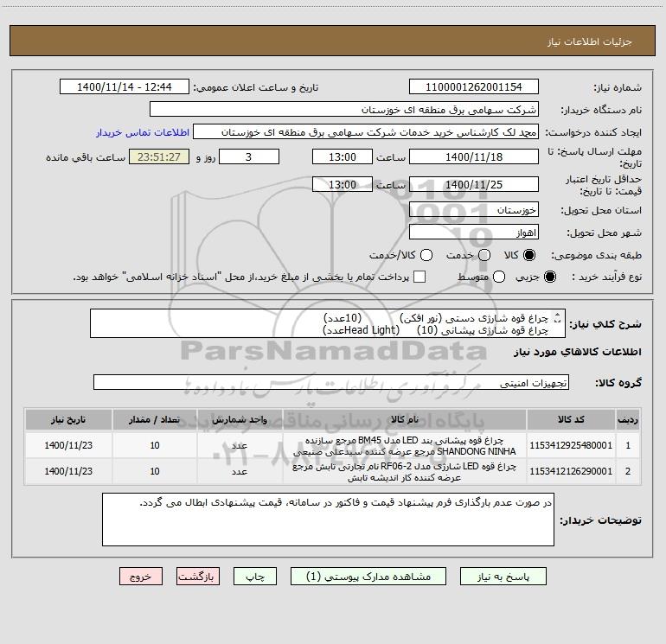The width and height of the screenshot is (666, 644).
Task: Click the BM45 headlamp item name
Action: pos(405,445)
